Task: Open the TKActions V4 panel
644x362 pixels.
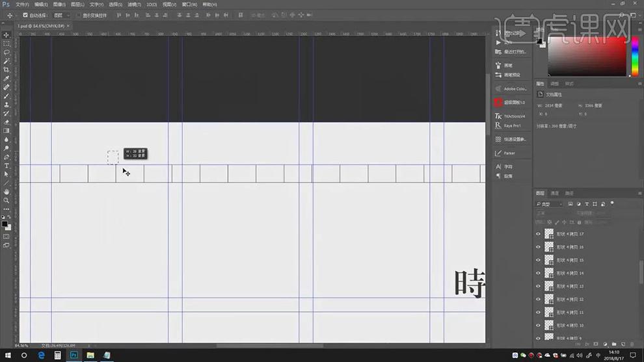Action: click(511, 116)
